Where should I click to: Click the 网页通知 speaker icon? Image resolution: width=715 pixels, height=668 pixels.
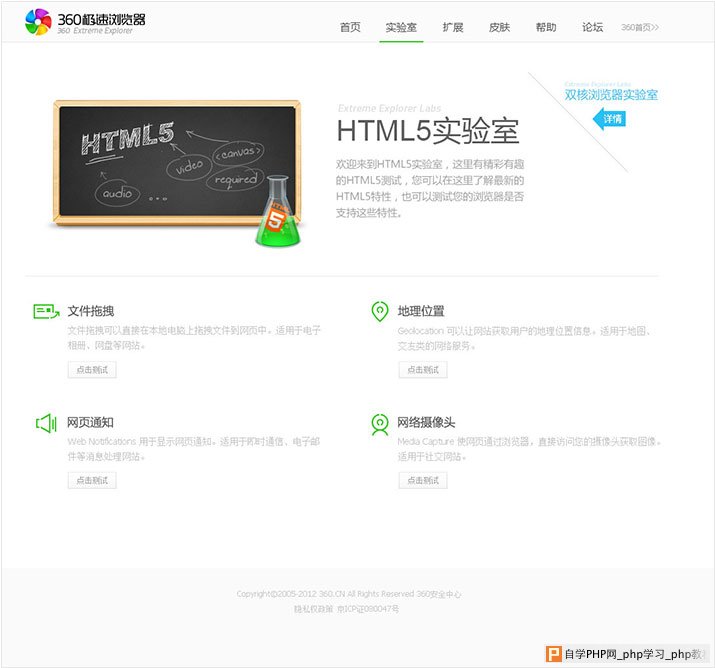click(46, 423)
